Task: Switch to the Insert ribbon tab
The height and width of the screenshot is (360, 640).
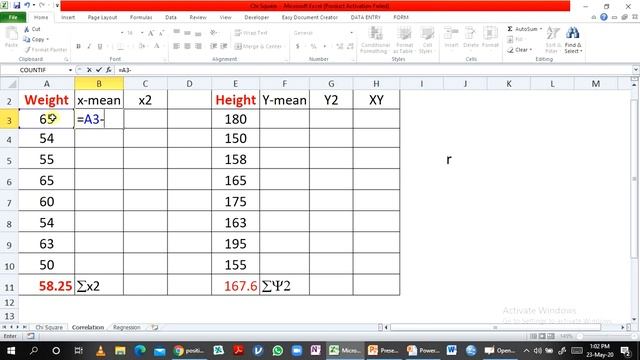Action: (x=68, y=17)
